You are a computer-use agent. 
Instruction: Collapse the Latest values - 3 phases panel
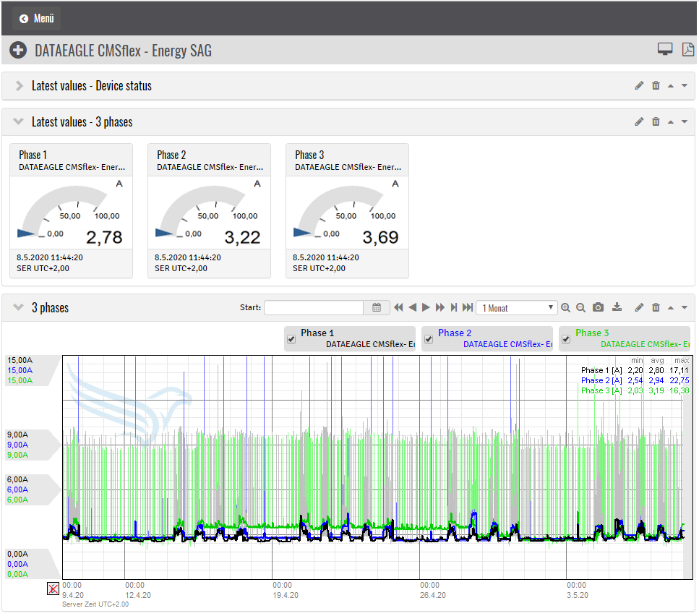click(18, 121)
